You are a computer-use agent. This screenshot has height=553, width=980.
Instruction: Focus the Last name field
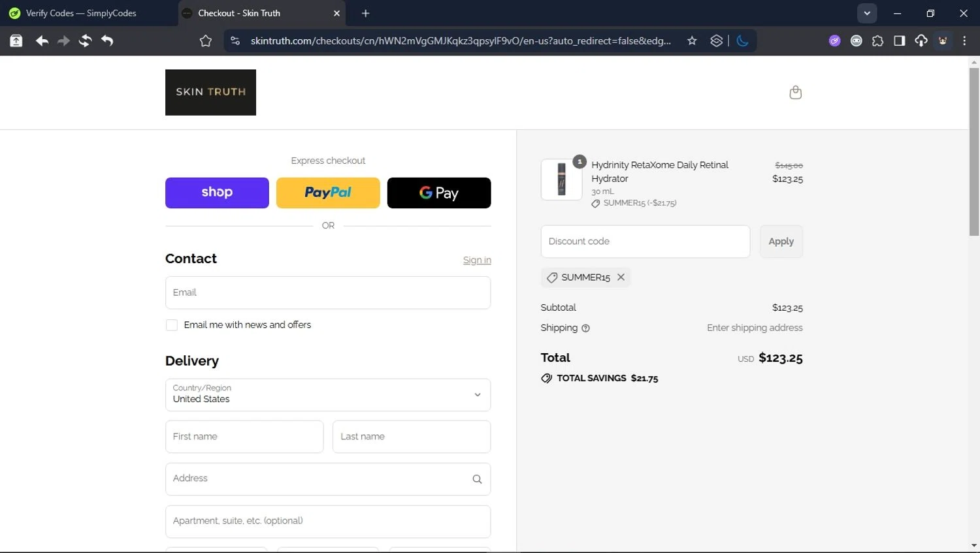(x=412, y=437)
